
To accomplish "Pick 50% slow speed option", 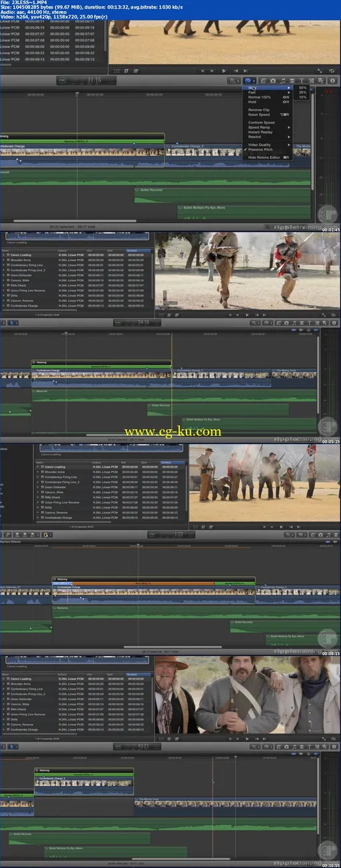I will click(303, 87).
